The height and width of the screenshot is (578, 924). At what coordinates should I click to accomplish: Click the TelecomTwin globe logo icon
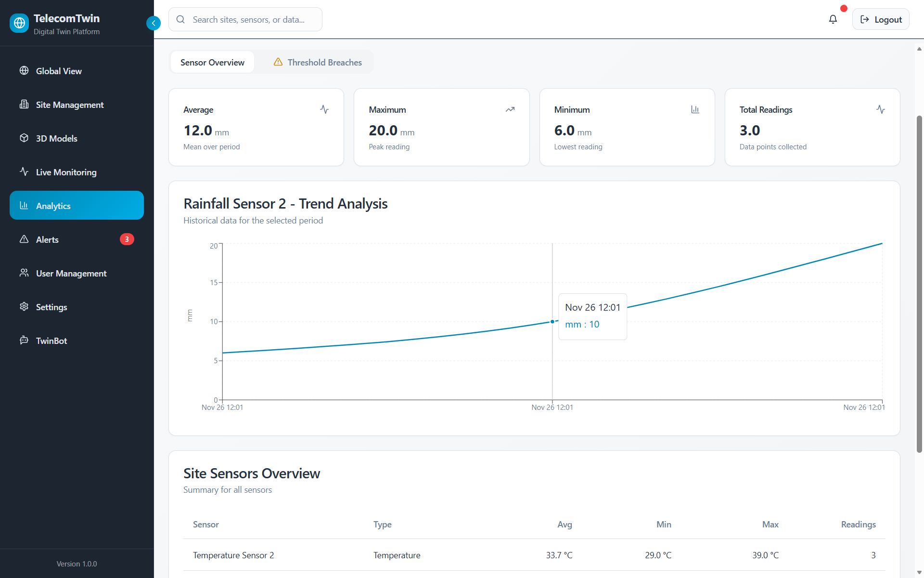click(19, 23)
